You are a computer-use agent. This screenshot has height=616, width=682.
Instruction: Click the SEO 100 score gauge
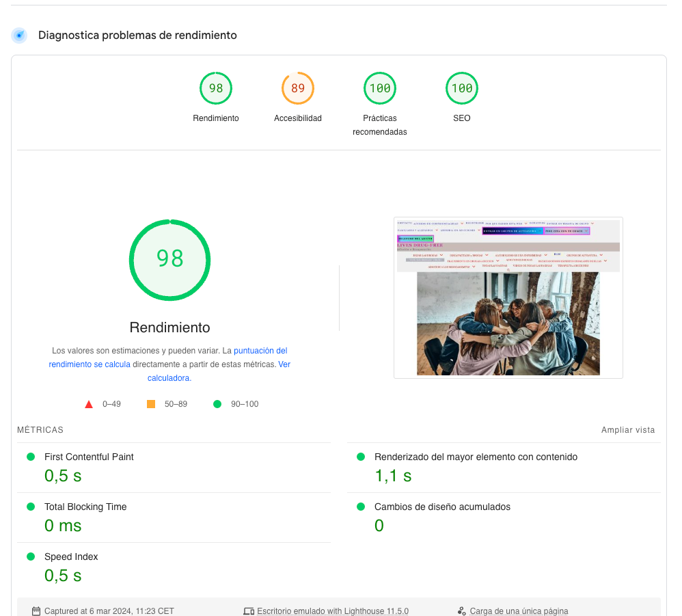pos(462,88)
